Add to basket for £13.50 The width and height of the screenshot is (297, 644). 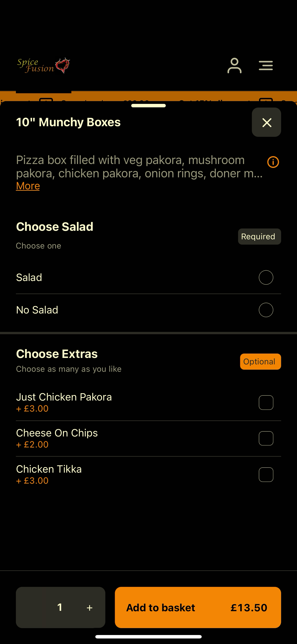click(198, 607)
